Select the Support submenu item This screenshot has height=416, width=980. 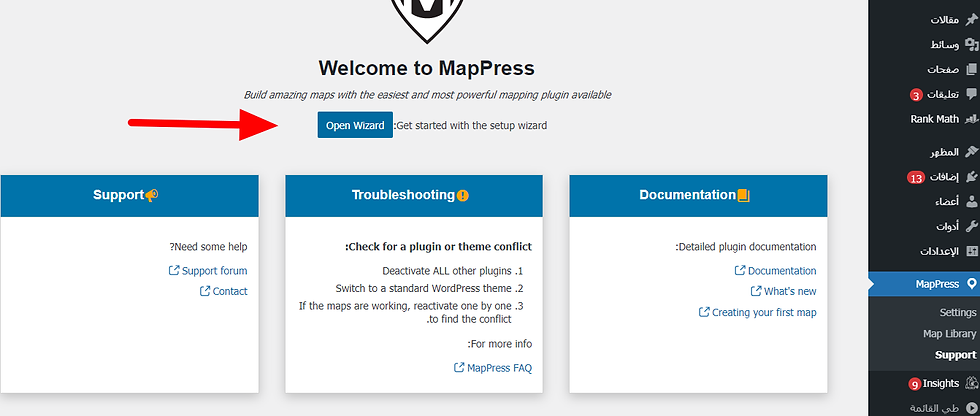click(x=956, y=355)
